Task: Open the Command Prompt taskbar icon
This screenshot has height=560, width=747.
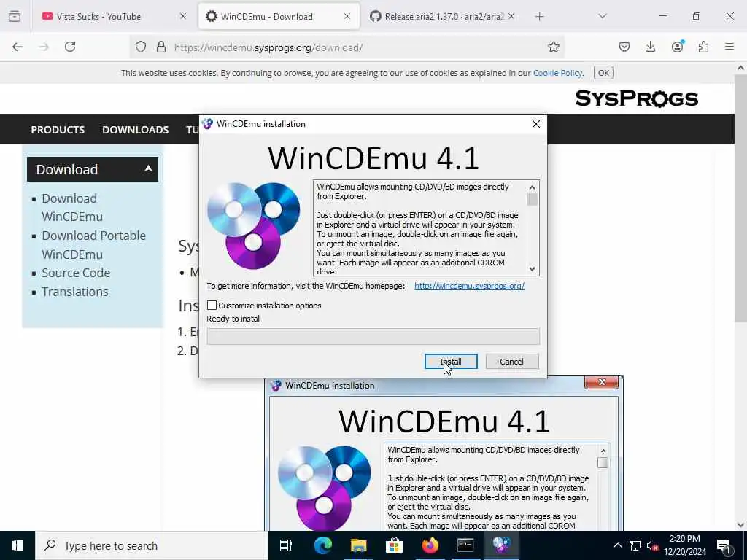Action: (x=465, y=545)
